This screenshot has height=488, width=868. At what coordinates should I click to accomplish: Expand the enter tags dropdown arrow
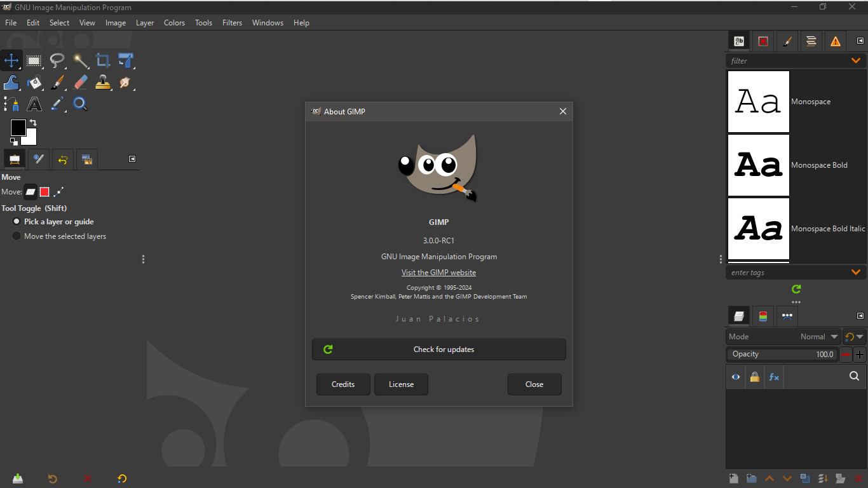tap(856, 273)
